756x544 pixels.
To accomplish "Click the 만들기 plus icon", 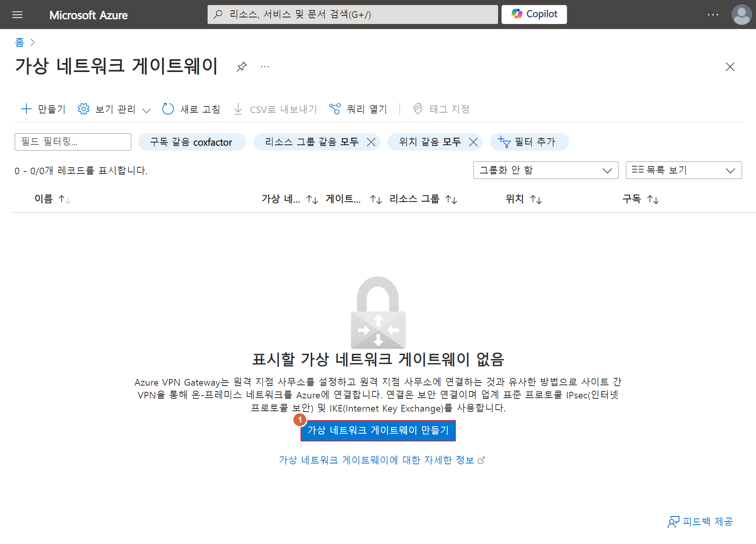I will (x=26, y=109).
